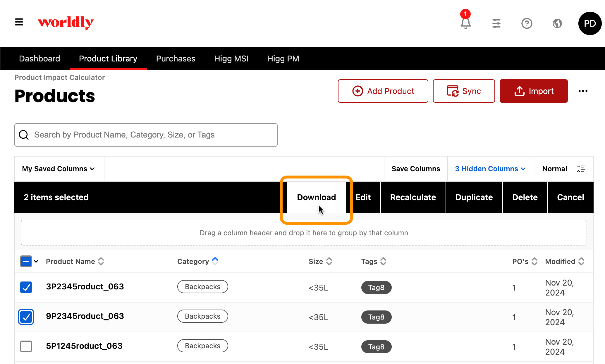This screenshot has height=364, width=605.
Task: Open the globe language selector
Action: click(x=557, y=23)
